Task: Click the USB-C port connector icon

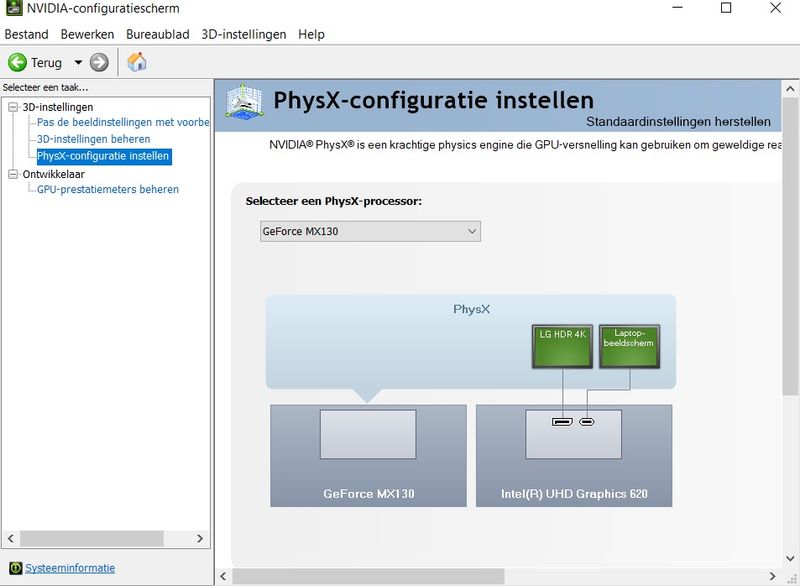Action: pyautogui.click(x=587, y=422)
